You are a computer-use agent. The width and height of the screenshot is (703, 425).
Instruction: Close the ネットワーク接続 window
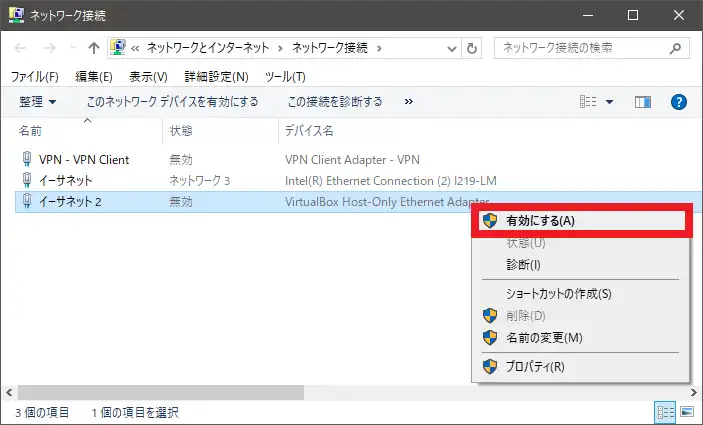[679, 15]
